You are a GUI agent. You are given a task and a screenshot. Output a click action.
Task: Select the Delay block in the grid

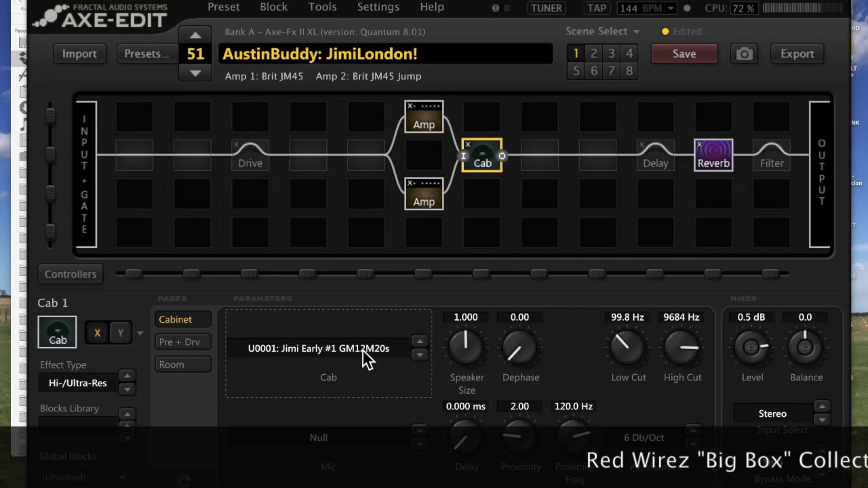tap(656, 155)
